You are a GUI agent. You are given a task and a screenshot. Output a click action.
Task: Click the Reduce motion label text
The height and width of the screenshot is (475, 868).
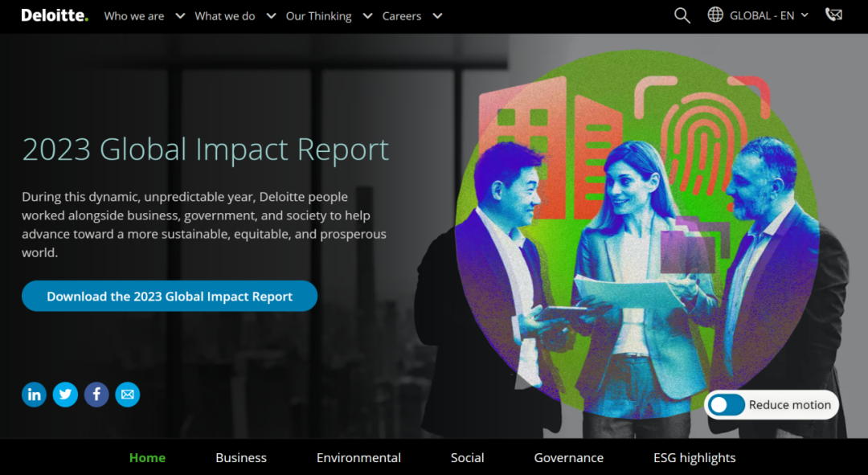click(x=790, y=405)
